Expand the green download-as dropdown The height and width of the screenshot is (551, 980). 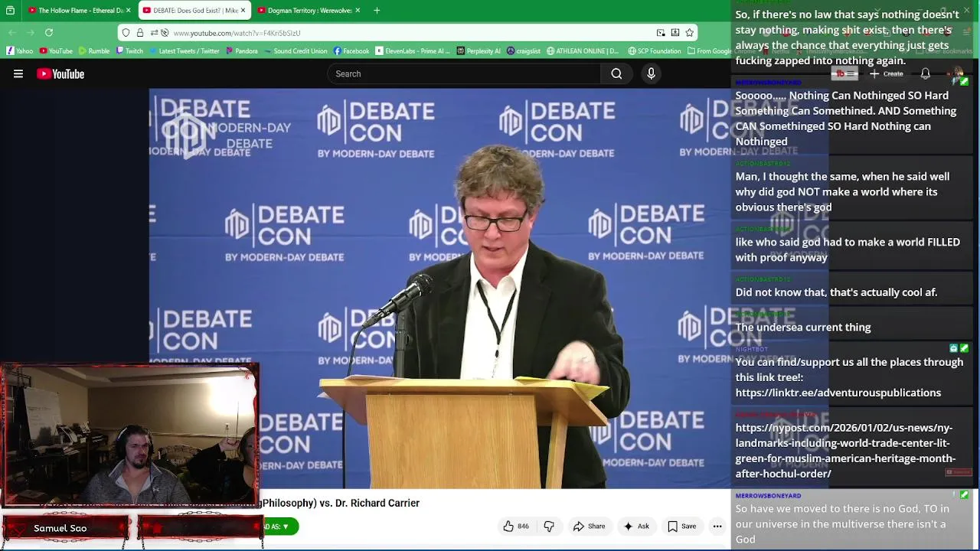pos(280,527)
